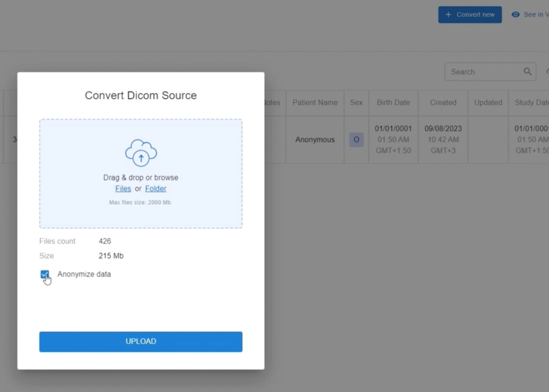Click the UPLOAD button
Viewport: 549px width, 392px height.
pos(140,341)
